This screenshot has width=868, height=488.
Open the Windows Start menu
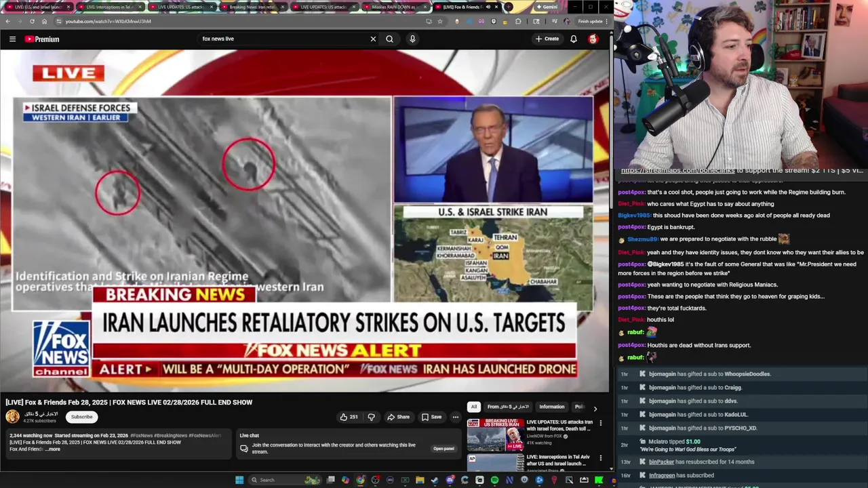tap(239, 480)
